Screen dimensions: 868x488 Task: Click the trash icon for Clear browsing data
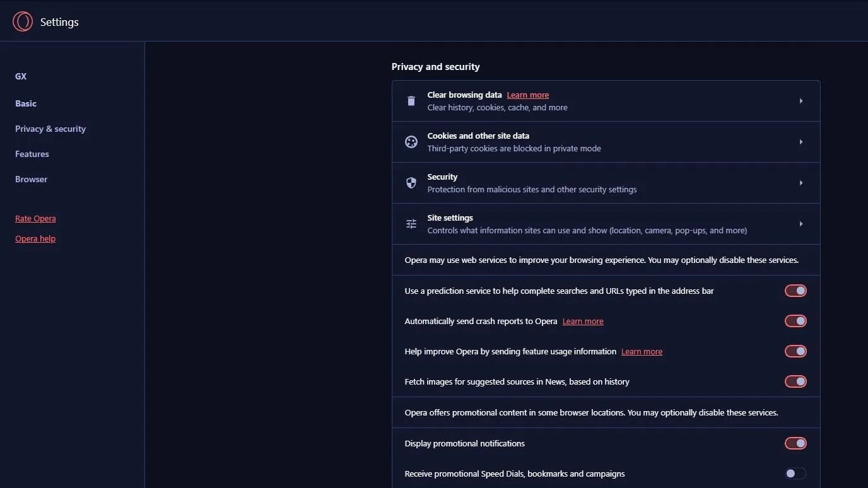[x=411, y=101]
